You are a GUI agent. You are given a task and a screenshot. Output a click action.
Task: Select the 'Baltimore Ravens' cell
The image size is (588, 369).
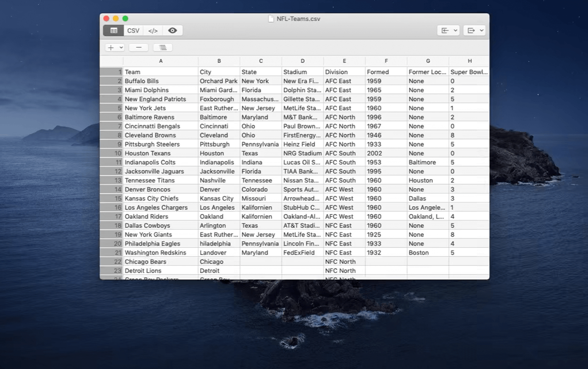(x=161, y=117)
